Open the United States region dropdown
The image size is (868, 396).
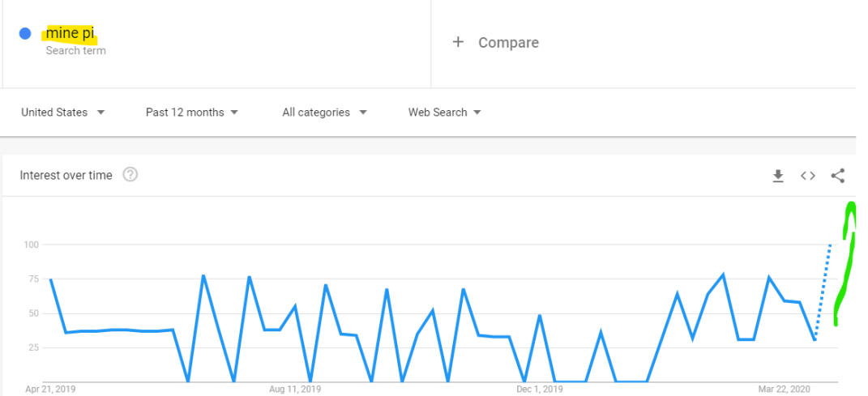click(x=63, y=113)
